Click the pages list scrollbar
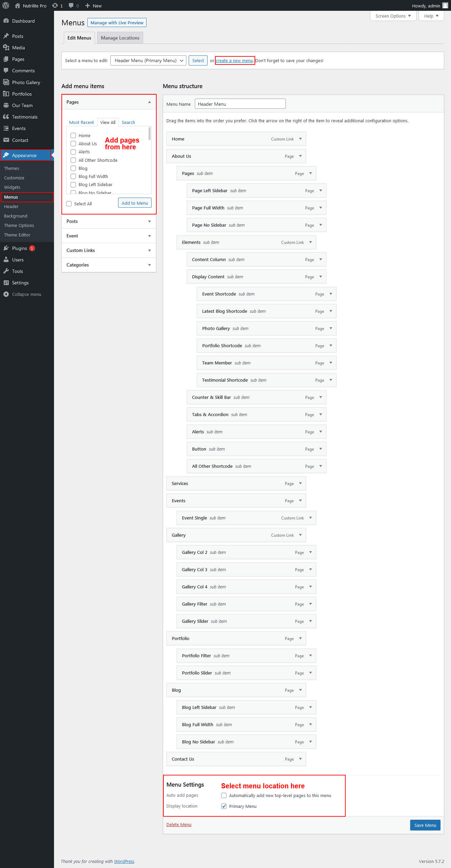The height and width of the screenshot is (868, 451). pos(149,134)
